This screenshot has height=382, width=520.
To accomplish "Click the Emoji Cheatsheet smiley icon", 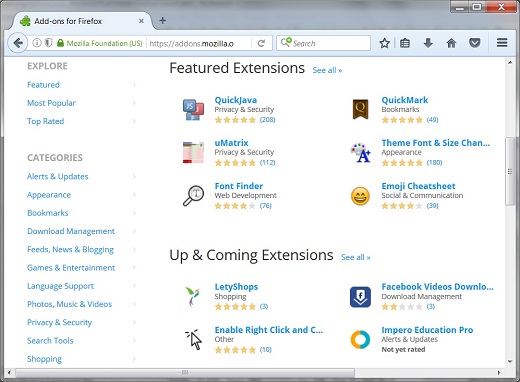I will [x=360, y=196].
